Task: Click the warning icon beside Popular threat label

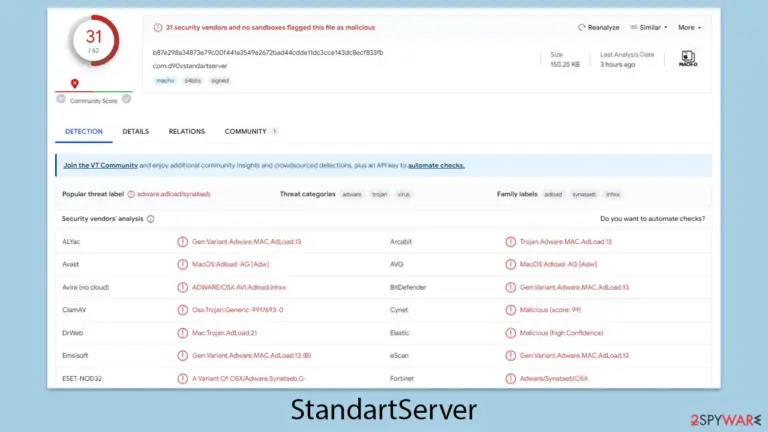Action: click(131, 194)
